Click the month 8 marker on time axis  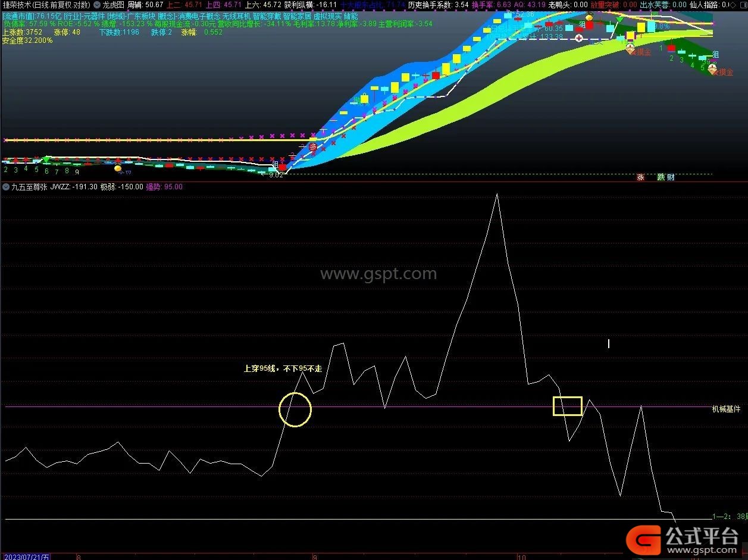click(79, 557)
